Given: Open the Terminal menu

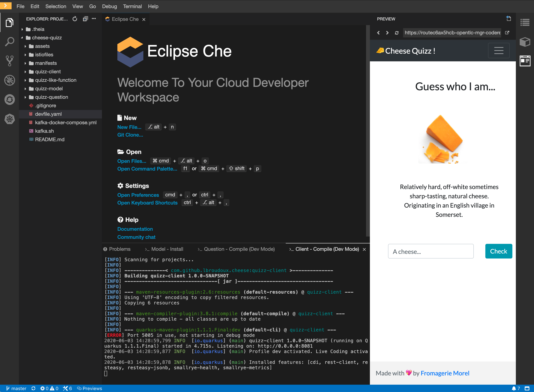Looking at the screenshot, I should pos(132,6).
